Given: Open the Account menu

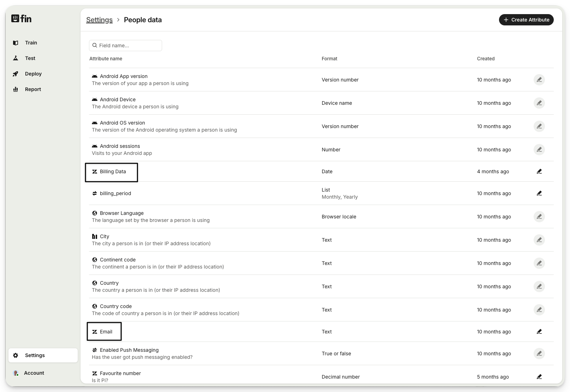Looking at the screenshot, I should [34, 373].
